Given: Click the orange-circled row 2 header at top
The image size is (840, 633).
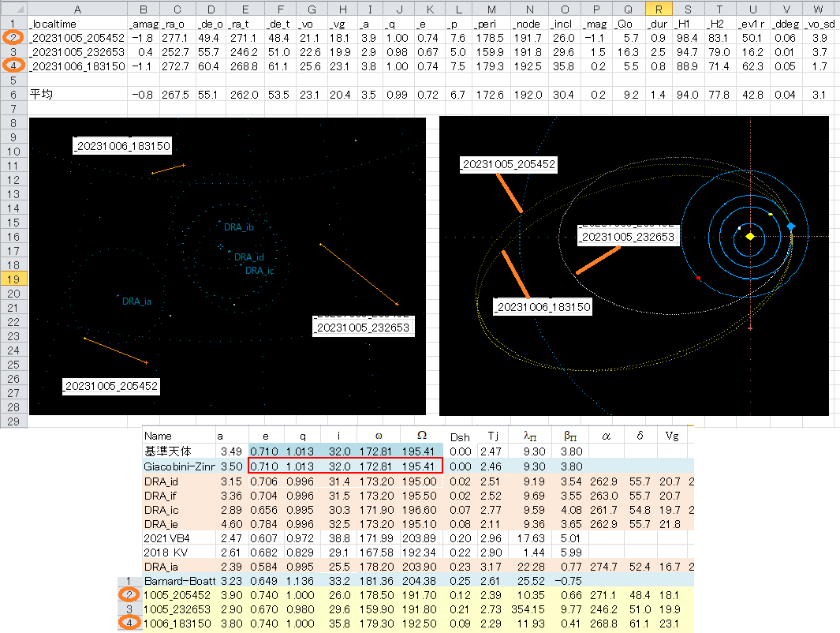Looking at the screenshot, I should (13, 37).
